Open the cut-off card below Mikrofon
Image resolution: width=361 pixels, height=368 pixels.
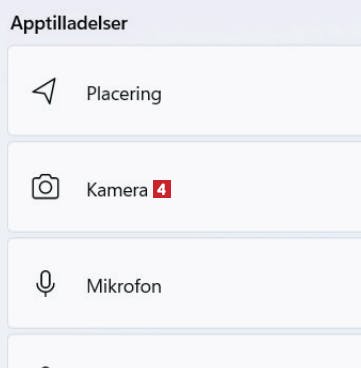click(184, 351)
